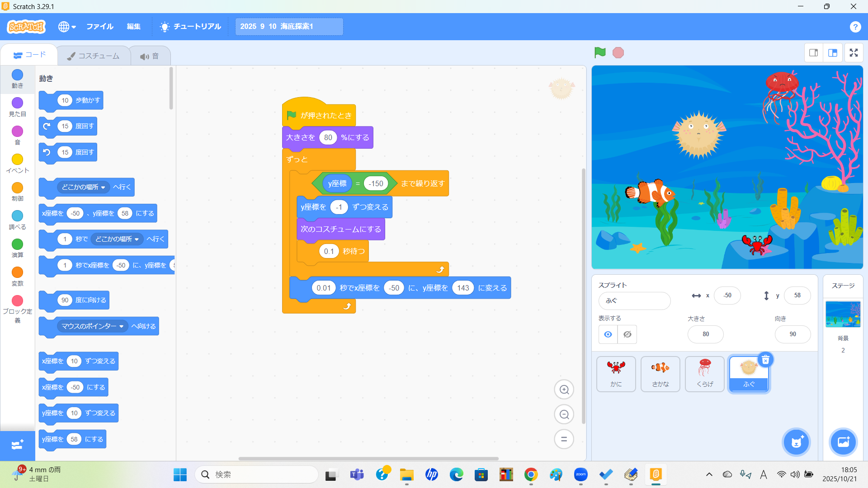Viewport: 868px width, 488px height.
Task: Click the choose a sprite button
Action: [x=796, y=441]
